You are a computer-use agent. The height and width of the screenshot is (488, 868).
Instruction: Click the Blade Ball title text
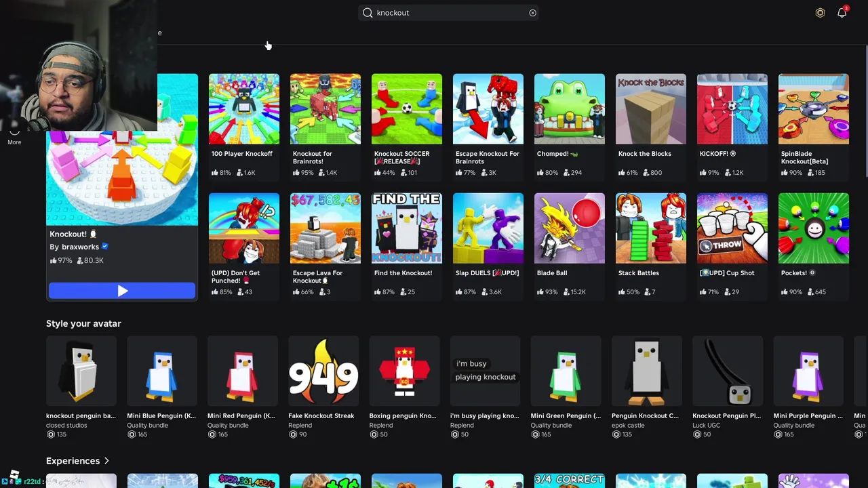pos(552,273)
